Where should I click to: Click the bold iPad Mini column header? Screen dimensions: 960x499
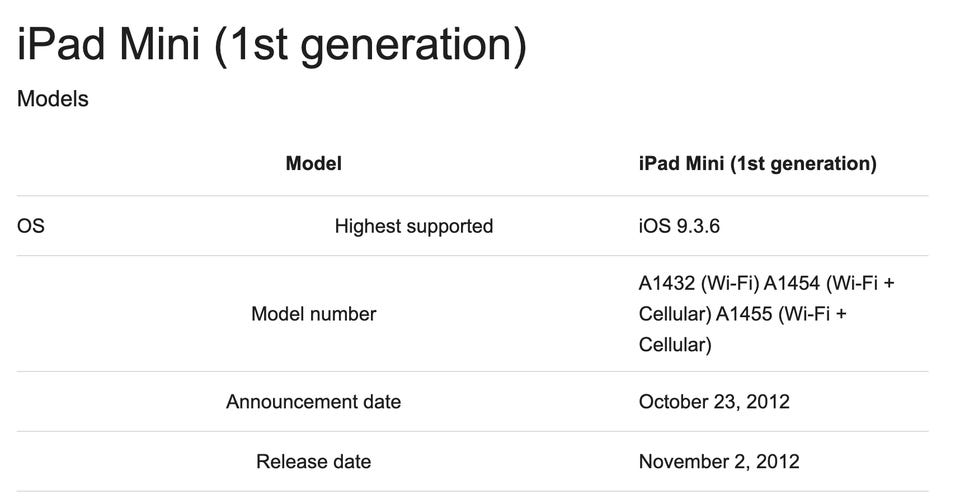757,163
